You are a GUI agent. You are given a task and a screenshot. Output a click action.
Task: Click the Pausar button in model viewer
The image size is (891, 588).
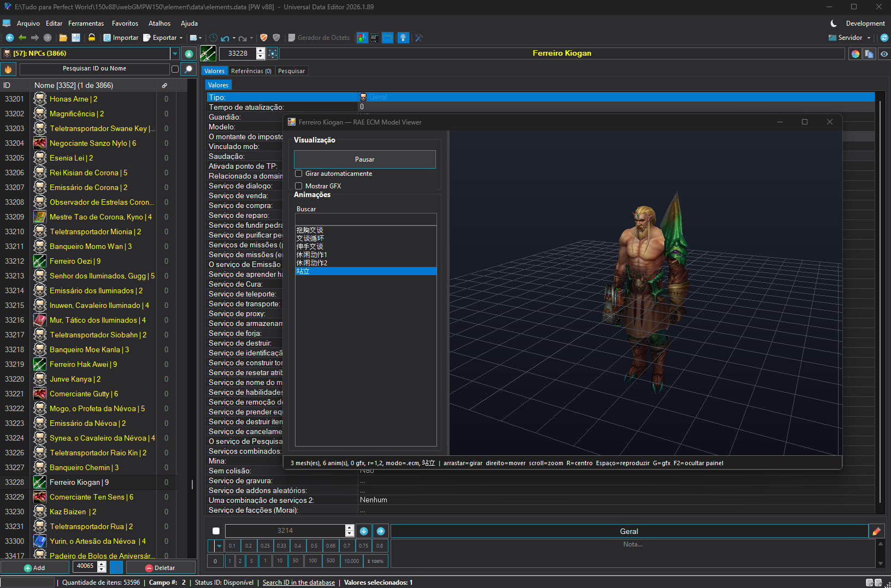[x=365, y=159]
